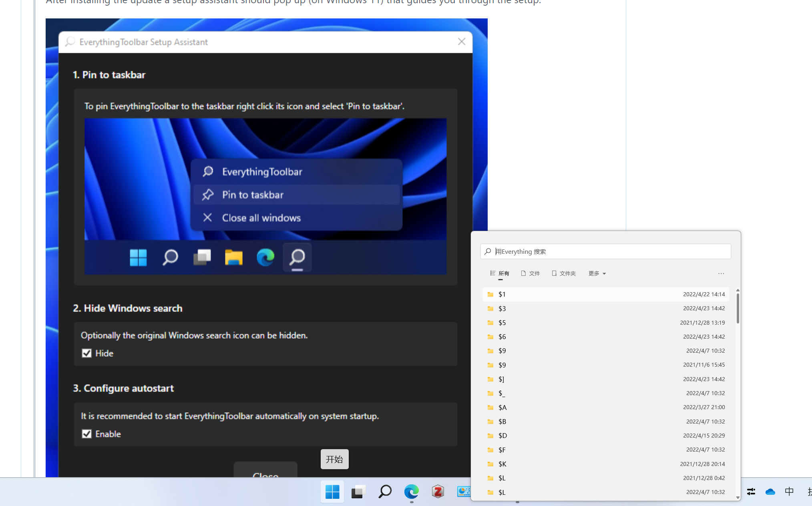812x506 pixels.
Task: Open quick settings sliders icon in system tray
Action: point(752,492)
